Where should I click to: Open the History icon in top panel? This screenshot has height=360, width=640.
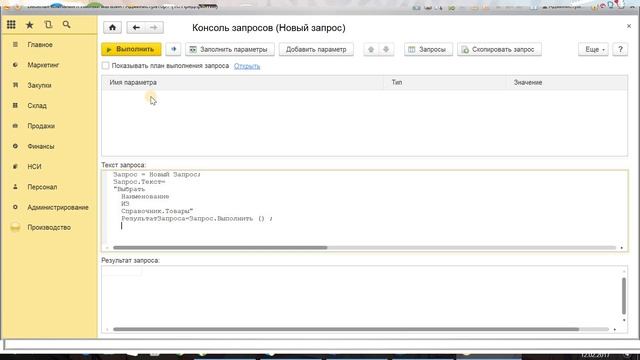[x=48, y=25]
